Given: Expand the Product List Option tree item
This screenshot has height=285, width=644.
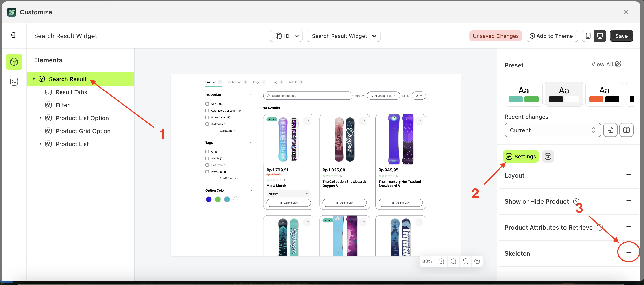Looking at the screenshot, I should [x=40, y=118].
